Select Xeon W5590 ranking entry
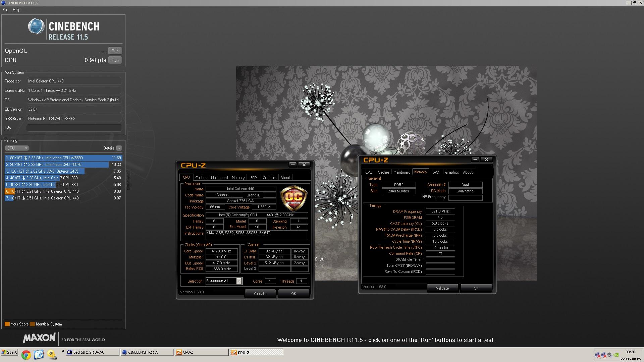Image resolution: width=644 pixels, height=362 pixels. 63,158
